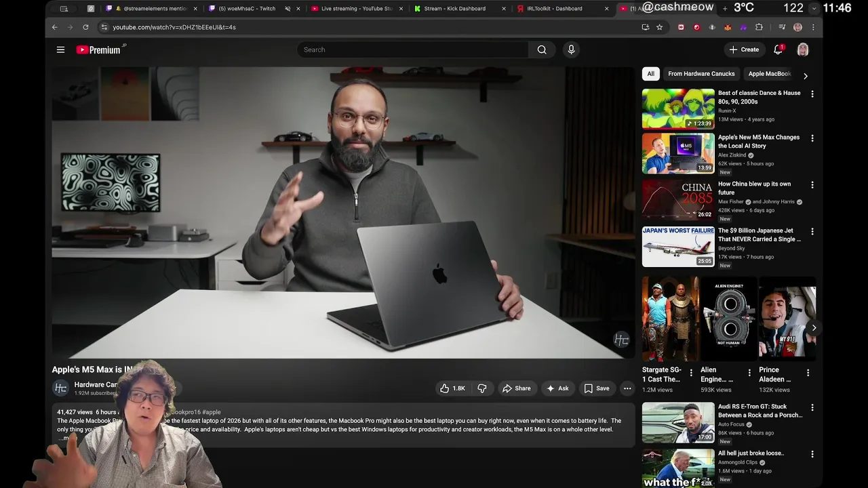Open options for All hell just broke loose video

[812, 454]
